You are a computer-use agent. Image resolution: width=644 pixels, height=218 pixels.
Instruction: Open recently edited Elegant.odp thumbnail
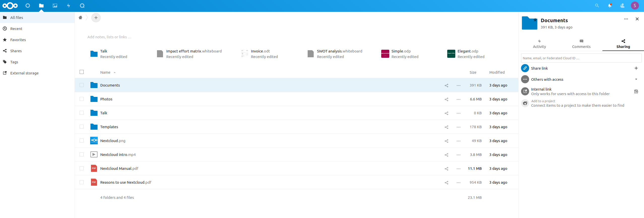451,54
